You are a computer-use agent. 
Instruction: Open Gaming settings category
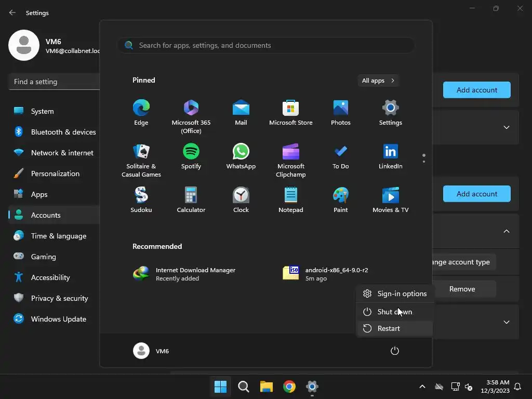coord(54,257)
